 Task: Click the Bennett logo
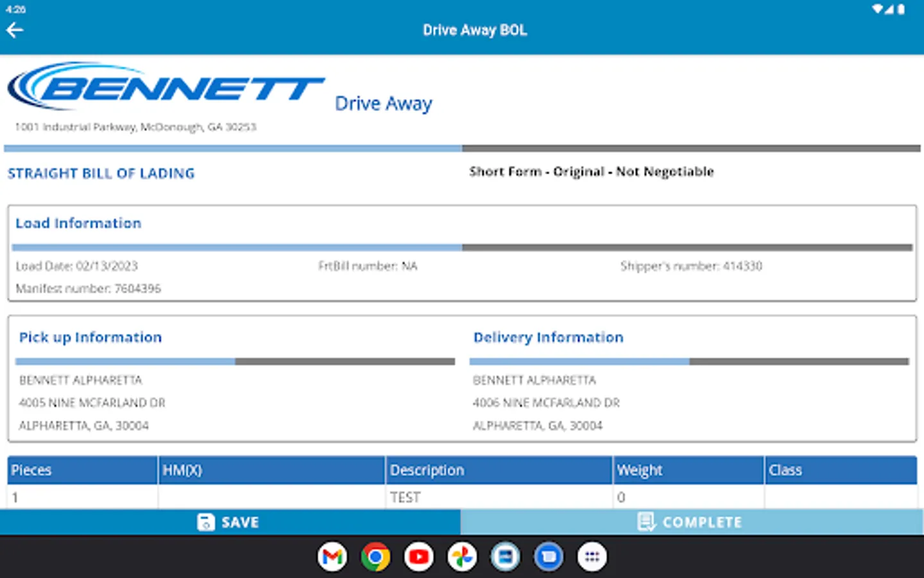pos(166,86)
